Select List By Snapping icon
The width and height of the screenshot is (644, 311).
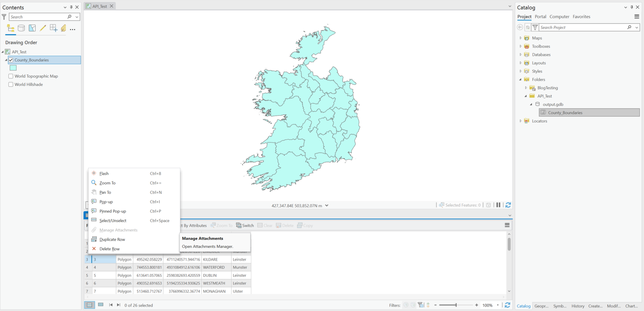coord(54,28)
